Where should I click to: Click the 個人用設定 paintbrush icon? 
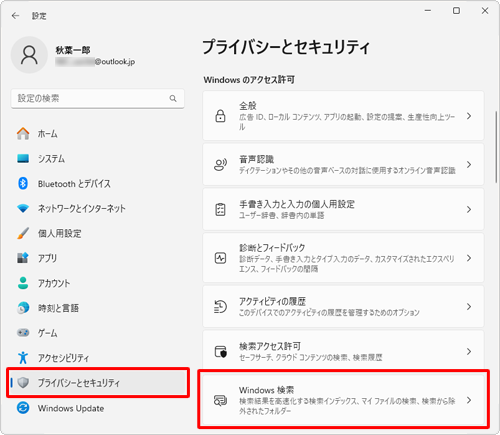coord(23,233)
